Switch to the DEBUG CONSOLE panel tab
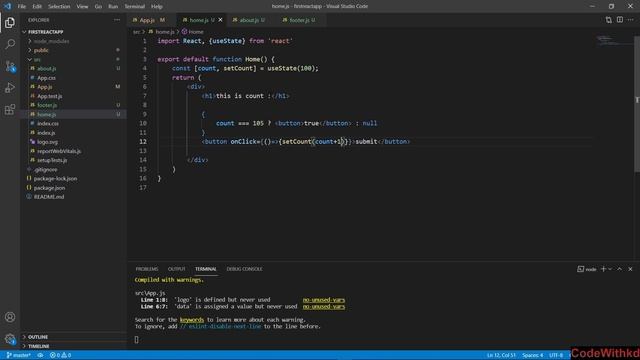The image size is (640, 360). coord(244,269)
